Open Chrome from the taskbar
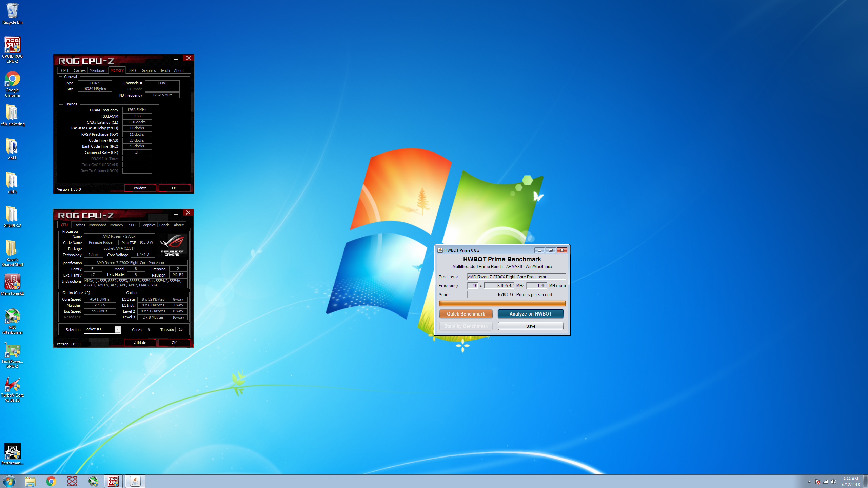 51,481
